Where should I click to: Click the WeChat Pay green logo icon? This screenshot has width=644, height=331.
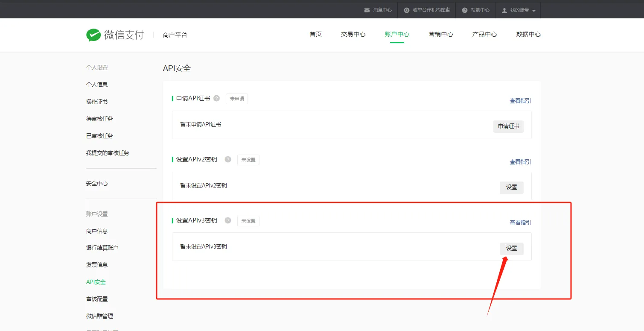(93, 34)
